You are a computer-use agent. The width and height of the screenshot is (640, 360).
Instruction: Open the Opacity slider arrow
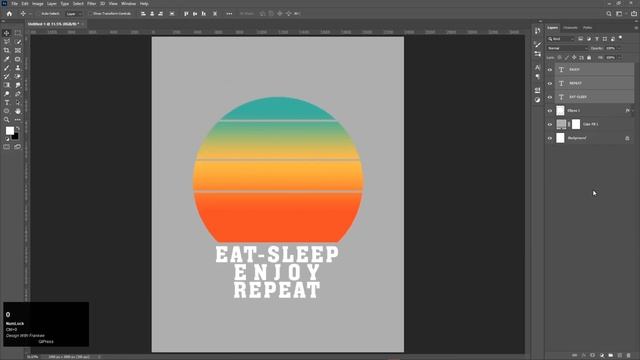point(618,48)
